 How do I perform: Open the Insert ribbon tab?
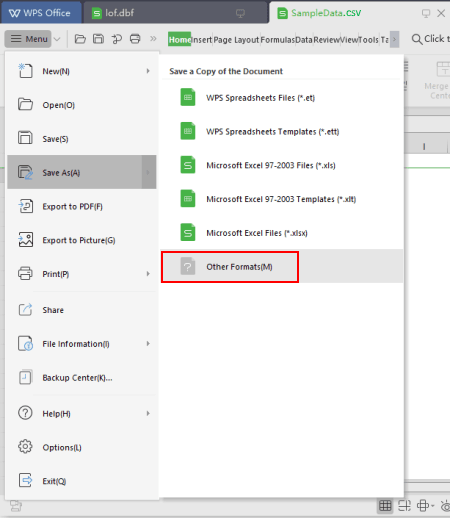(x=202, y=40)
